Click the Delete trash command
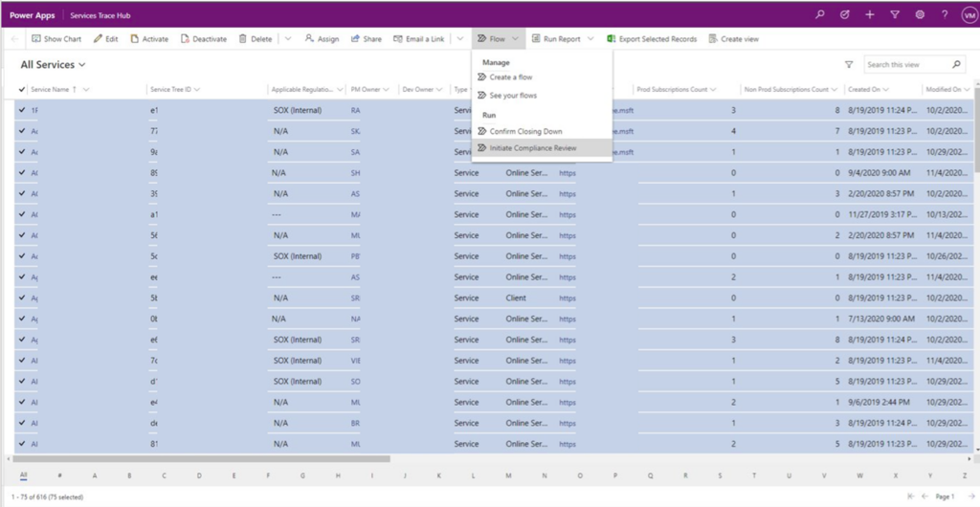The width and height of the screenshot is (980, 507). click(x=255, y=38)
